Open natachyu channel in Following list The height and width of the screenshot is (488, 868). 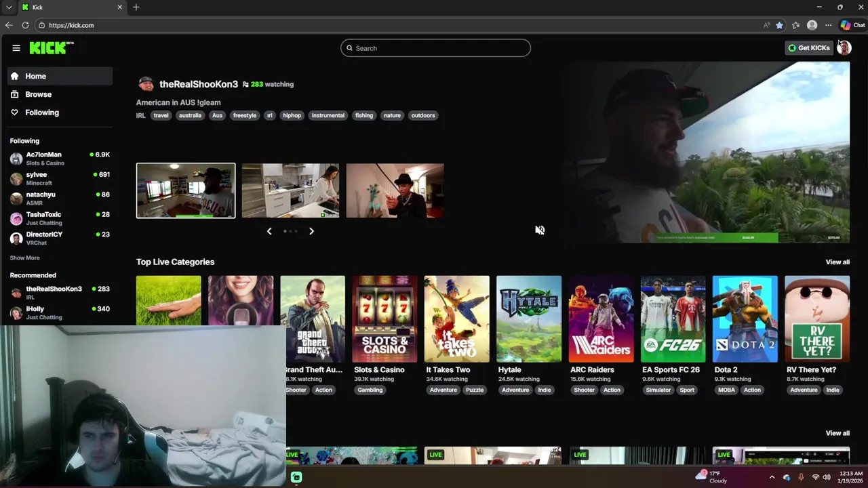tap(60, 198)
